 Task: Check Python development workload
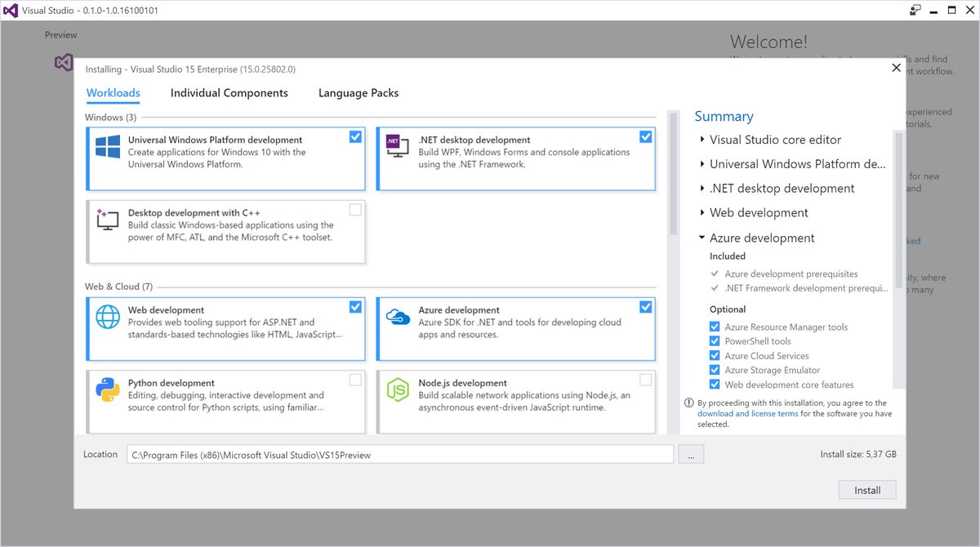point(355,380)
